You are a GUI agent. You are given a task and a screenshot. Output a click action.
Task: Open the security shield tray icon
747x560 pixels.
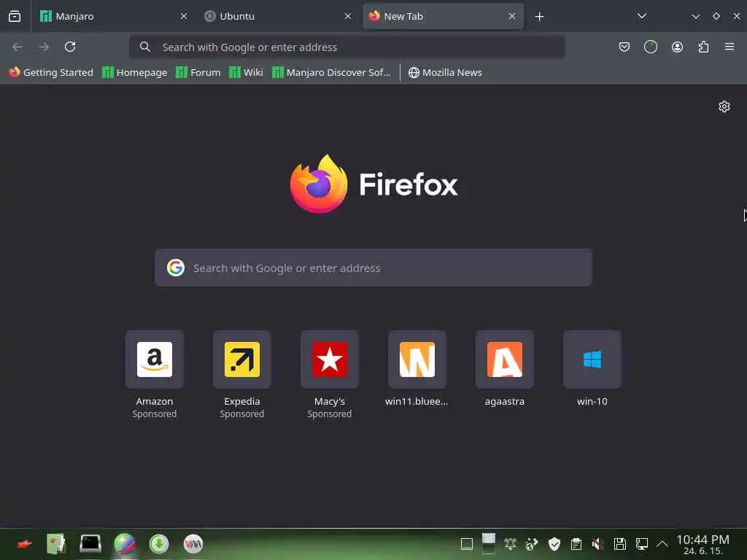coord(554,544)
